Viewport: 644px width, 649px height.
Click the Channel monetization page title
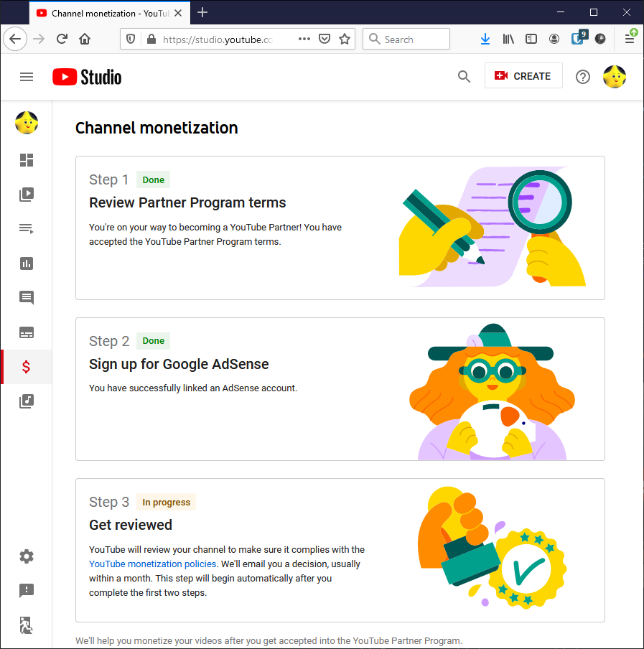click(157, 128)
